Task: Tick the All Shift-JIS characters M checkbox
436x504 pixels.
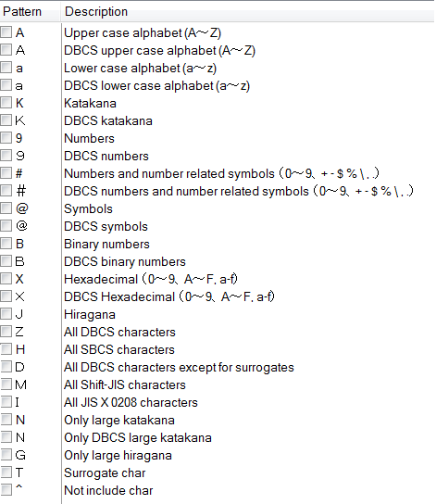Action: coord(6,384)
